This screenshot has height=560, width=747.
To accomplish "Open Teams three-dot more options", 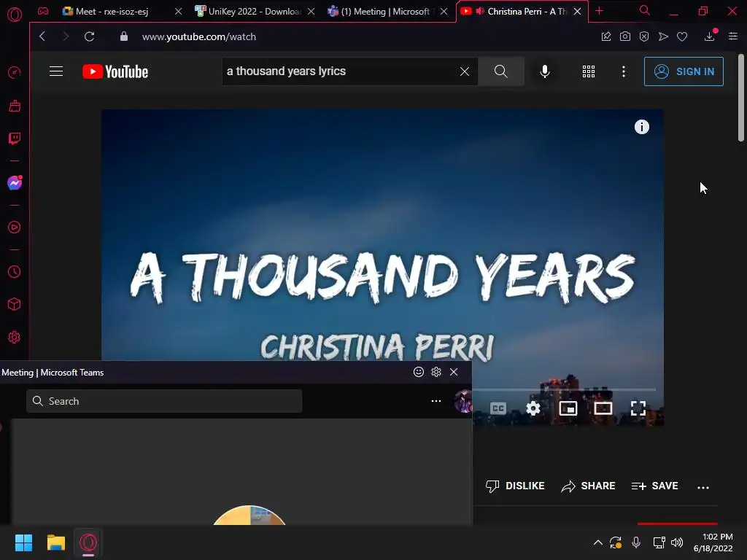I will [x=436, y=401].
